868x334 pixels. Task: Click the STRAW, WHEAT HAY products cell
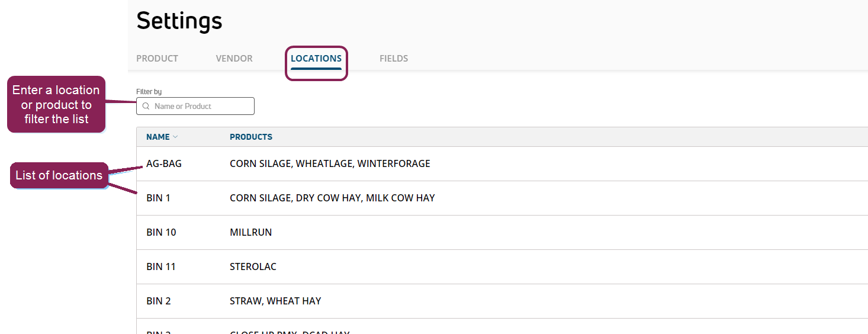(275, 301)
